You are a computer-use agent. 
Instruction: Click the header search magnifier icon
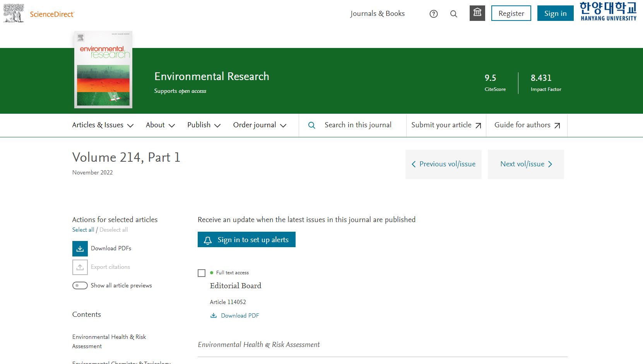(x=454, y=14)
